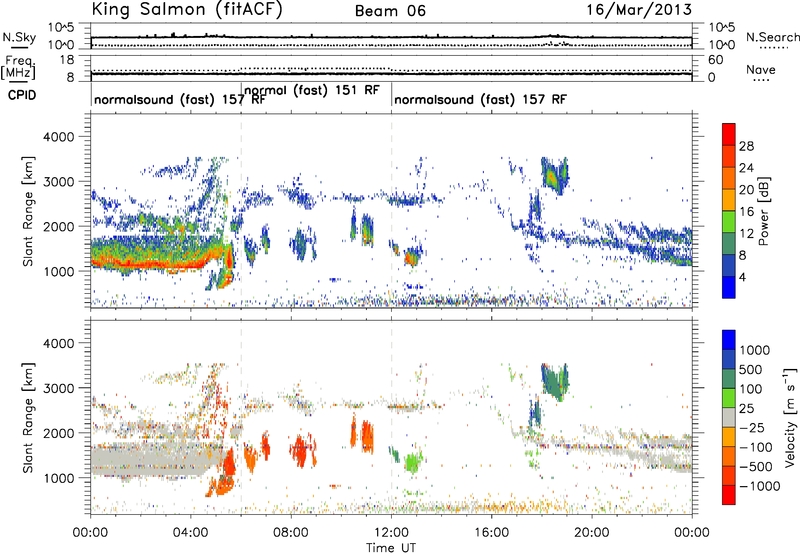The width and height of the screenshot is (800, 554).
Task: Click the 'Time UT' axis title
Action: pyautogui.click(x=391, y=548)
